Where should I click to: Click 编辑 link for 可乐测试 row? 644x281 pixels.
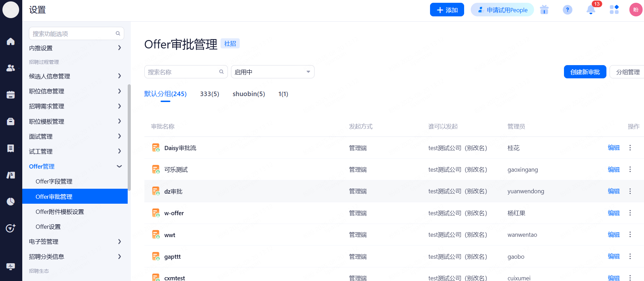(x=613, y=170)
